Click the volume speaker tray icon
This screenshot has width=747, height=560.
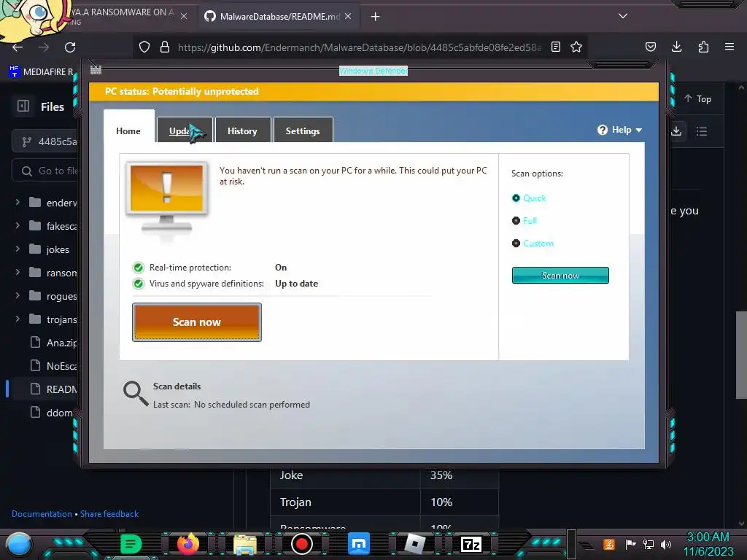click(x=666, y=544)
